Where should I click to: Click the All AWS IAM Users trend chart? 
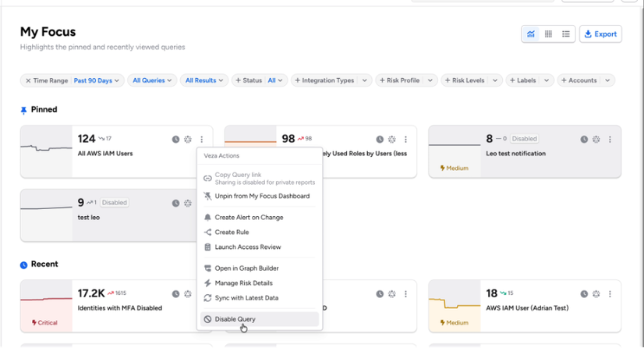pyautogui.click(x=47, y=151)
